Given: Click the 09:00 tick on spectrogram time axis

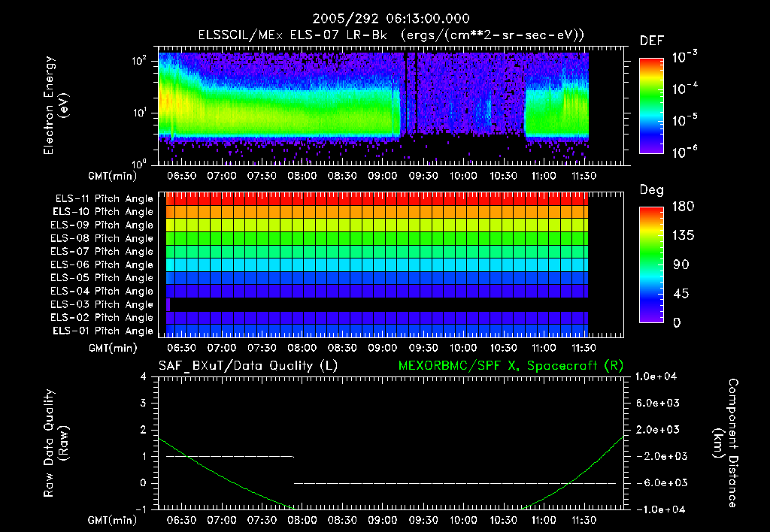Looking at the screenshot, I should point(383,176).
